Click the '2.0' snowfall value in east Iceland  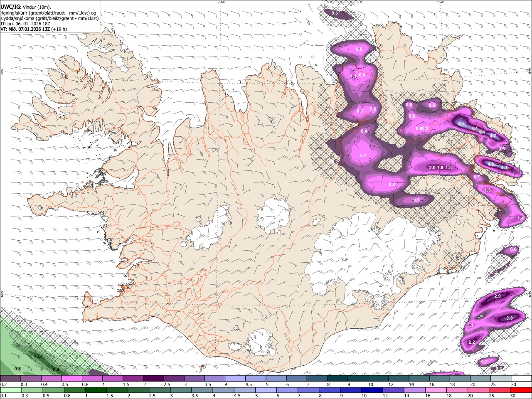[432, 167]
